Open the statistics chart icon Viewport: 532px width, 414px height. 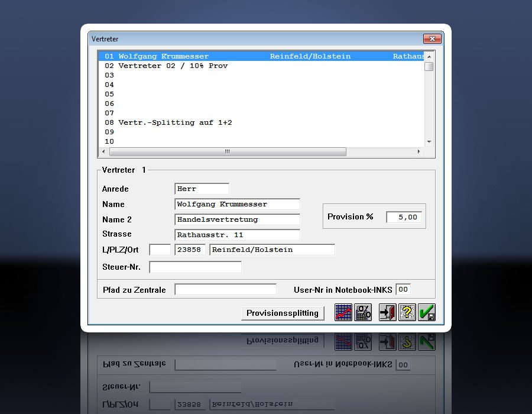pyautogui.click(x=343, y=312)
